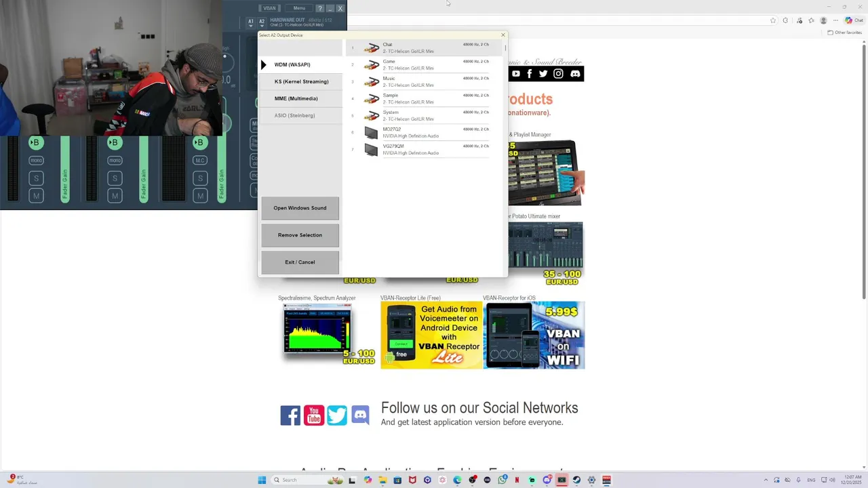
Task: Open the browser profile avatar
Action: pos(823,20)
